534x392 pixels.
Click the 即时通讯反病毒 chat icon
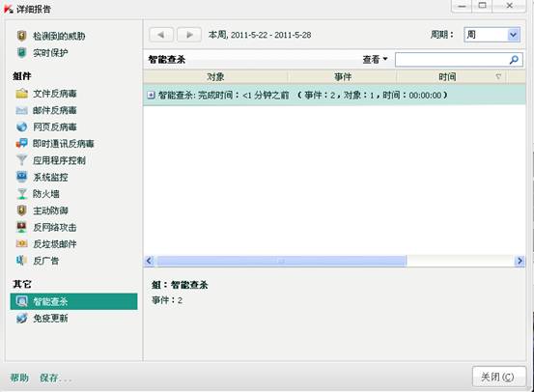[x=22, y=144]
